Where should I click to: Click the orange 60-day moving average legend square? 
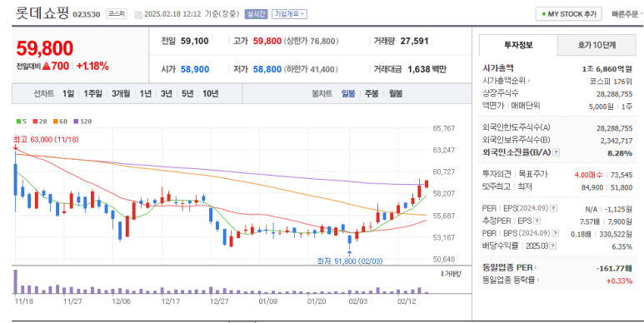point(55,122)
